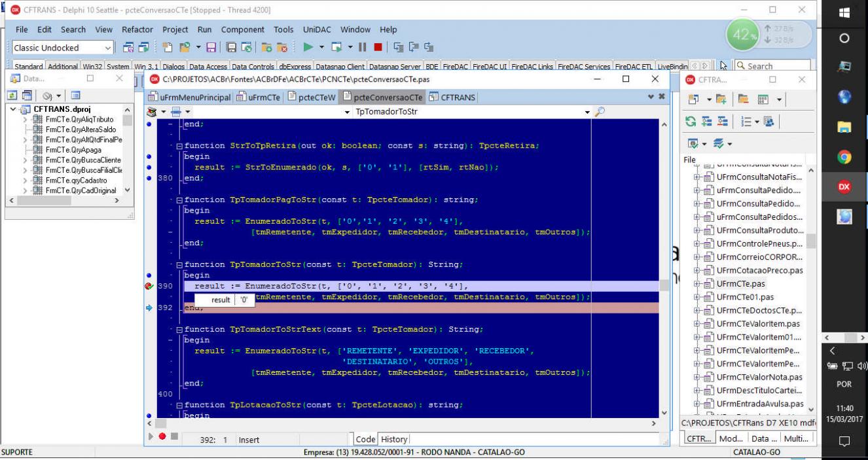Click Collapse All icon in Project Manager
This screenshot has height=460, width=868.
[723, 121]
